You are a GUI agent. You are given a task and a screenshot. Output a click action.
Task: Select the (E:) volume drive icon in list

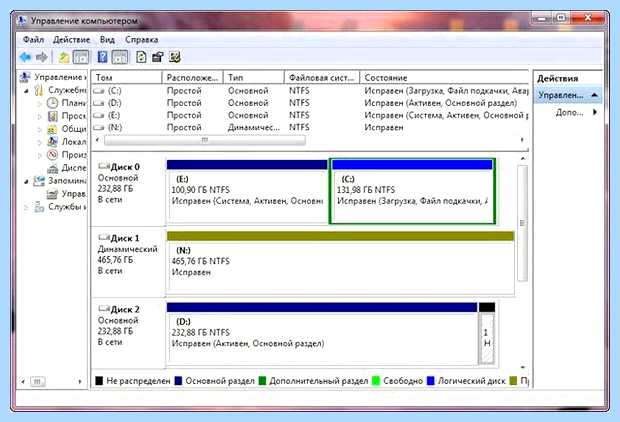coord(98,115)
